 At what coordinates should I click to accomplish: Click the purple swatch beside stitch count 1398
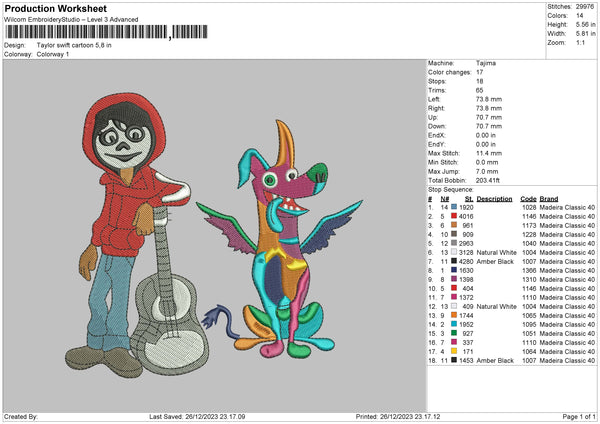(x=454, y=279)
